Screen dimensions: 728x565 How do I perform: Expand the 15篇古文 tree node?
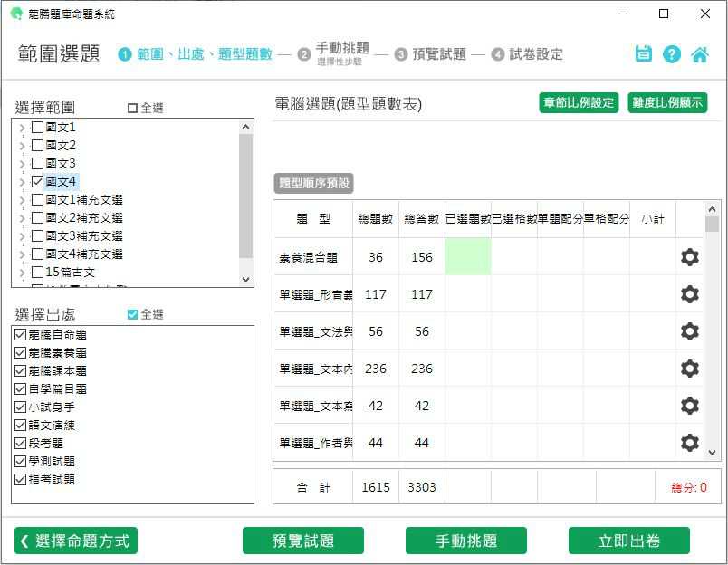click(22, 273)
